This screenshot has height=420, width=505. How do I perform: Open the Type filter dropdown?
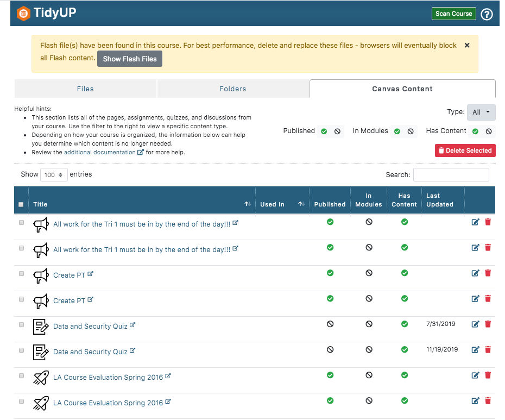[x=481, y=112]
